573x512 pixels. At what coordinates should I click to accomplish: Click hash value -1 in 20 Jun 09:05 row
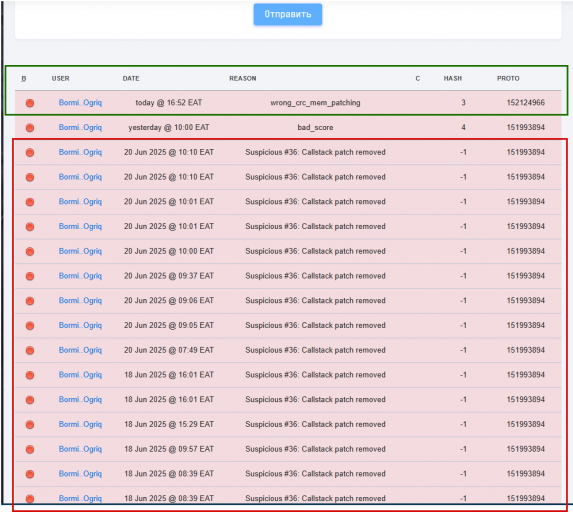(463, 325)
